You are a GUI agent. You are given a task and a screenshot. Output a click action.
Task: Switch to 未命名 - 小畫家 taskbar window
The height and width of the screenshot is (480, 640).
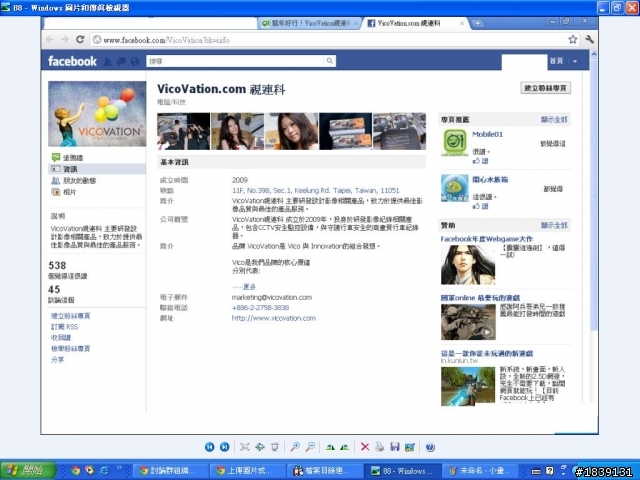[480, 471]
